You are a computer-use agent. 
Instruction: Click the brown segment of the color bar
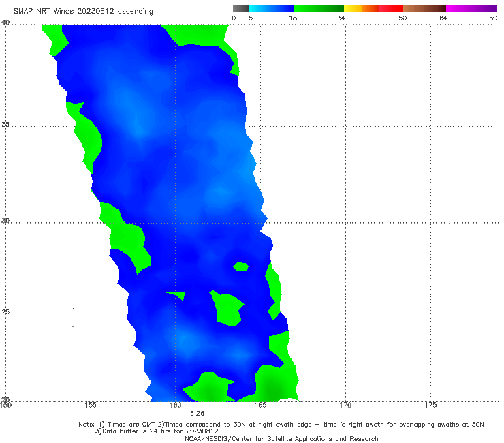click(x=424, y=8)
